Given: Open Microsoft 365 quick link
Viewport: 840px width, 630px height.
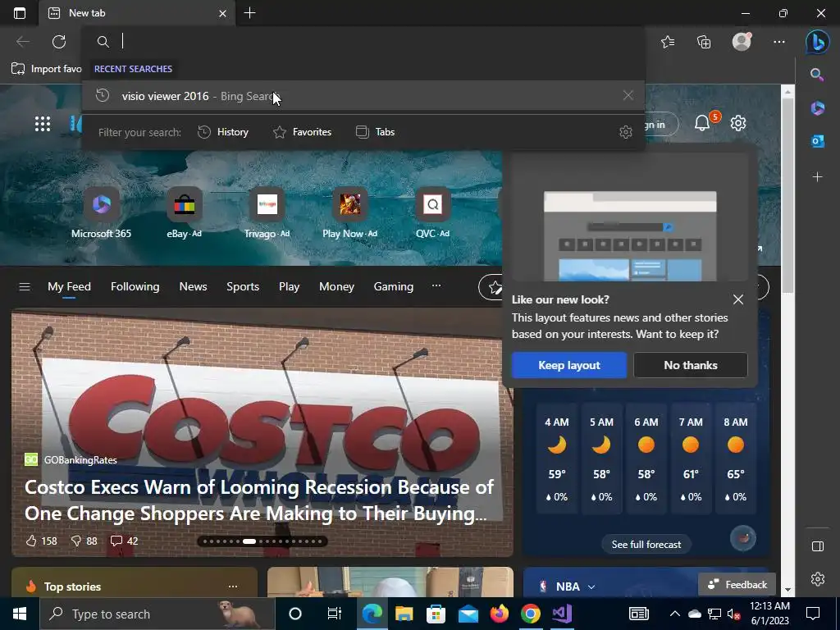Looking at the screenshot, I should click(x=101, y=212).
